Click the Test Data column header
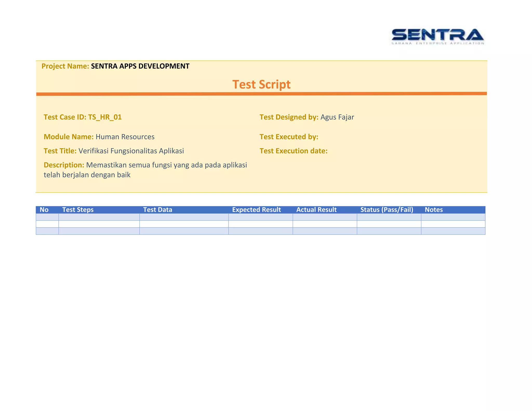The width and height of the screenshot is (532, 411). (158, 210)
